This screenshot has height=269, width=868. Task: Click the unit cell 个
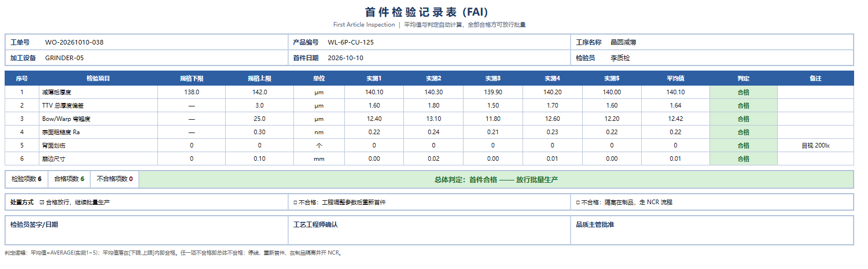pos(319,145)
